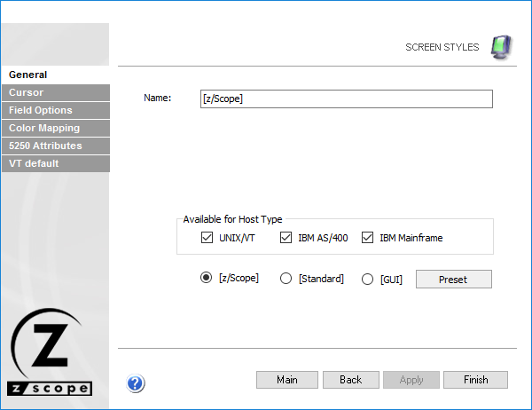Click the greyed-out Apply button
This screenshot has height=410, width=532.
pyautogui.click(x=411, y=380)
